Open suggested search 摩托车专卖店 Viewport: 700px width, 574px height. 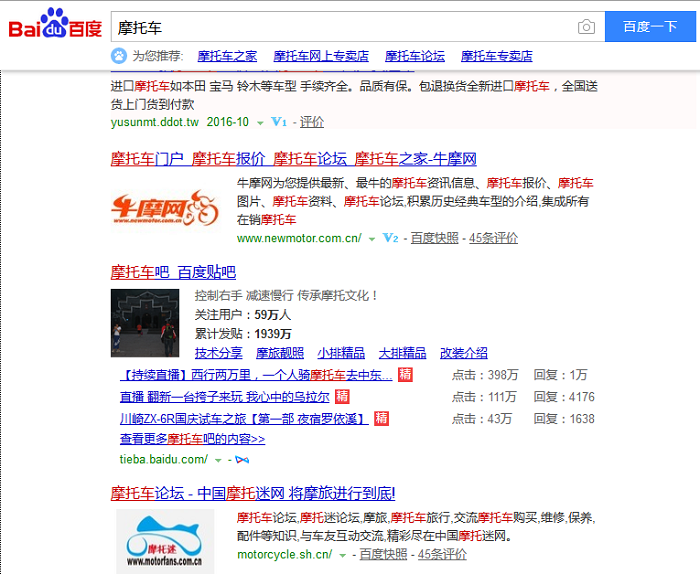coord(496,56)
